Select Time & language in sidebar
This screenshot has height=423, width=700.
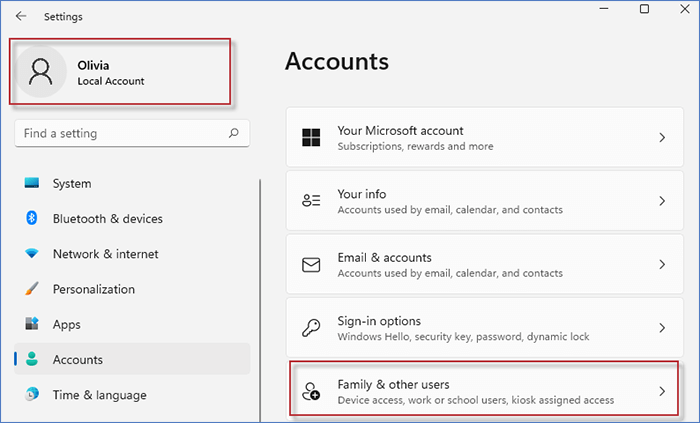(x=99, y=395)
